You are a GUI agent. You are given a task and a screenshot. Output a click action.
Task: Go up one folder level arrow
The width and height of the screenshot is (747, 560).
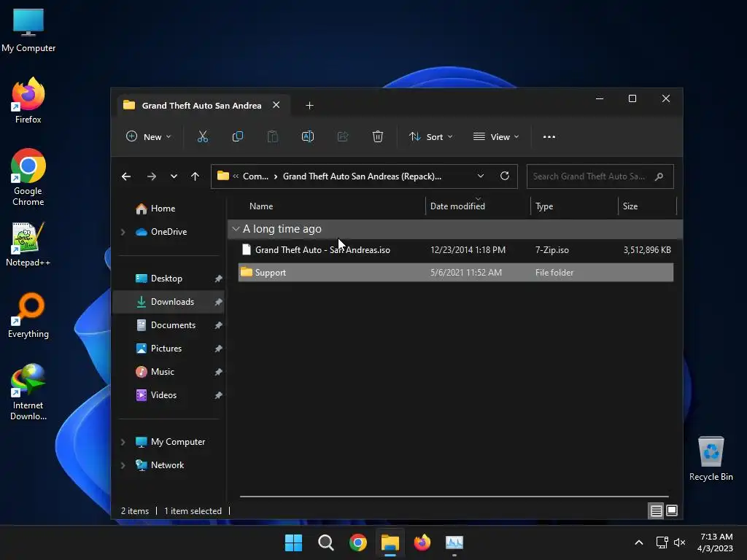coord(195,176)
